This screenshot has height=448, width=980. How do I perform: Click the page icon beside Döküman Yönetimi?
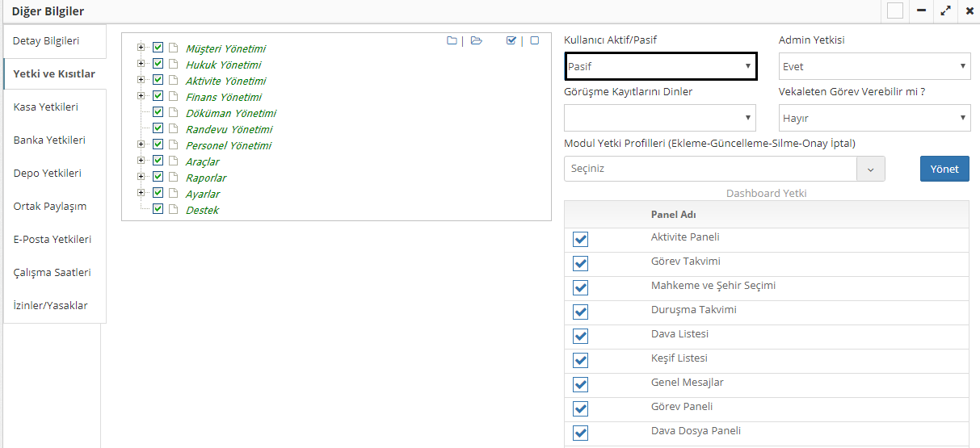(x=173, y=112)
